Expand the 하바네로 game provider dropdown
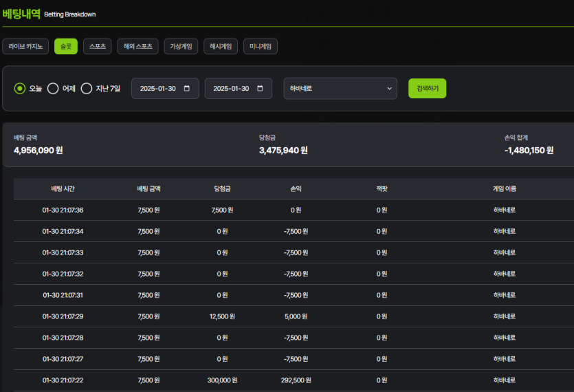This screenshot has height=392, width=574. coord(340,89)
